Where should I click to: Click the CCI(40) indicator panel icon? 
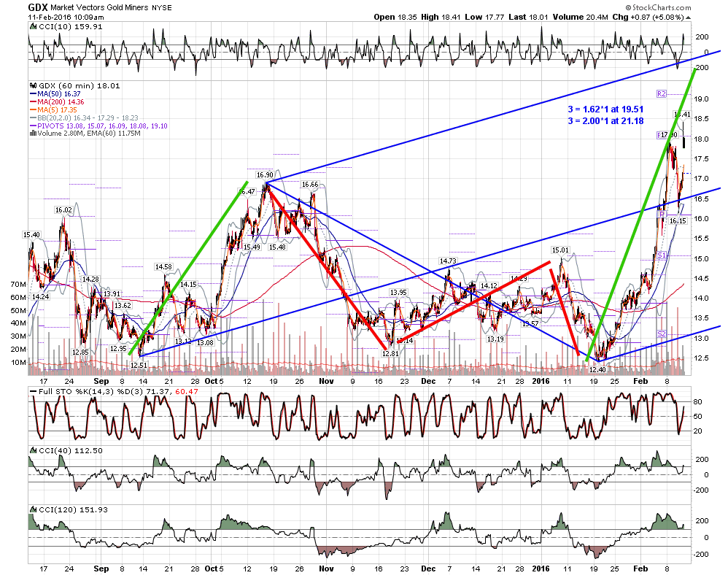coord(33,451)
